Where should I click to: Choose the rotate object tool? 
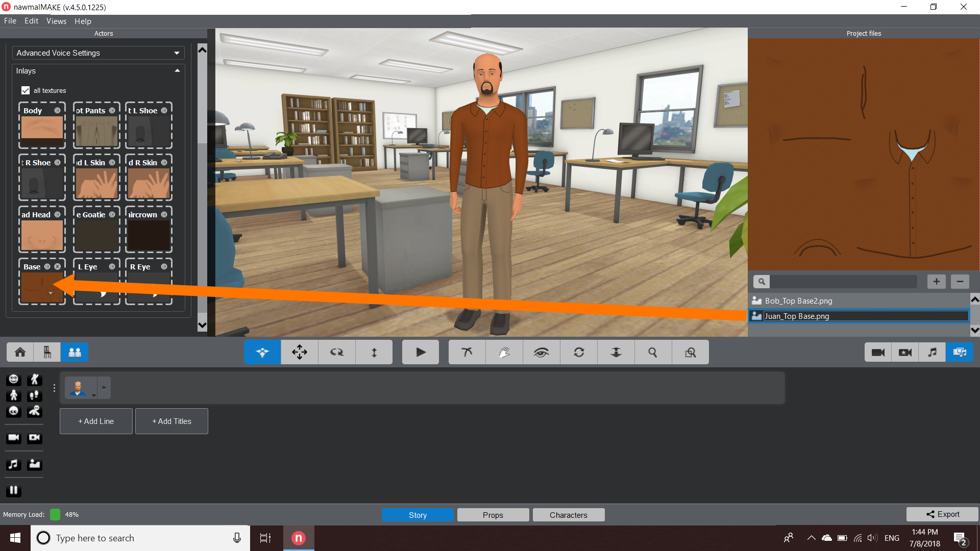tap(337, 352)
